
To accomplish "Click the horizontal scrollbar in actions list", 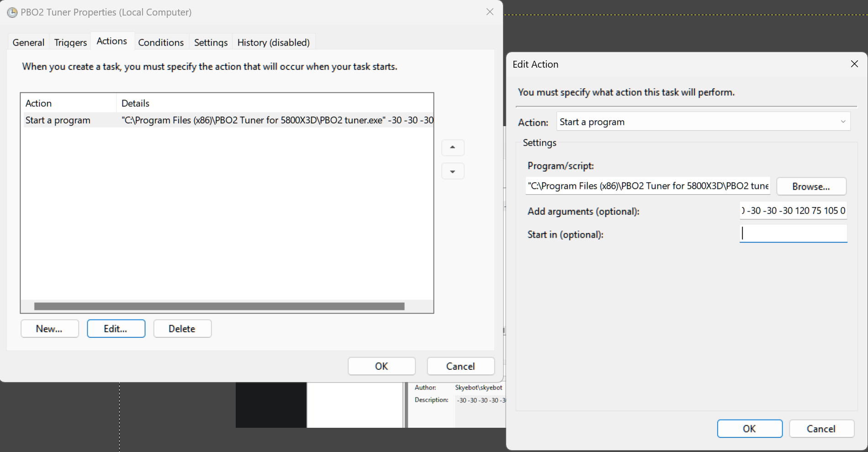I will point(219,306).
